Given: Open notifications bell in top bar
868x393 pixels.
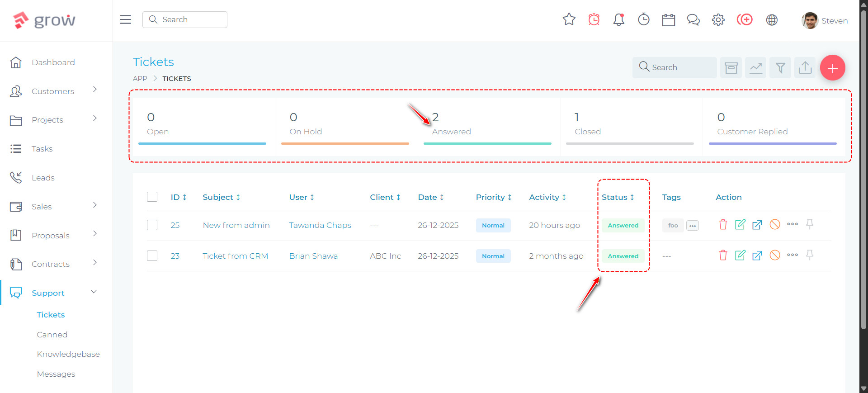Looking at the screenshot, I should (x=618, y=20).
